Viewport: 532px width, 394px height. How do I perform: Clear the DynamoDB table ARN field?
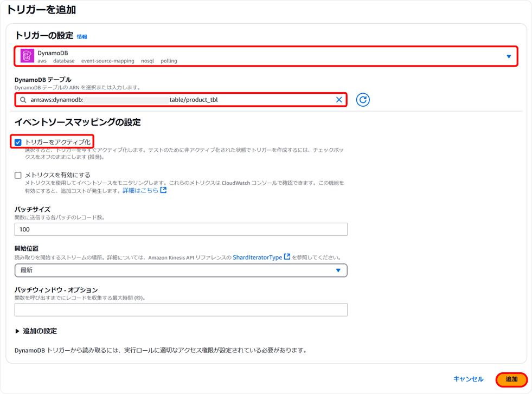pyautogui.click(x=338, y=100)
